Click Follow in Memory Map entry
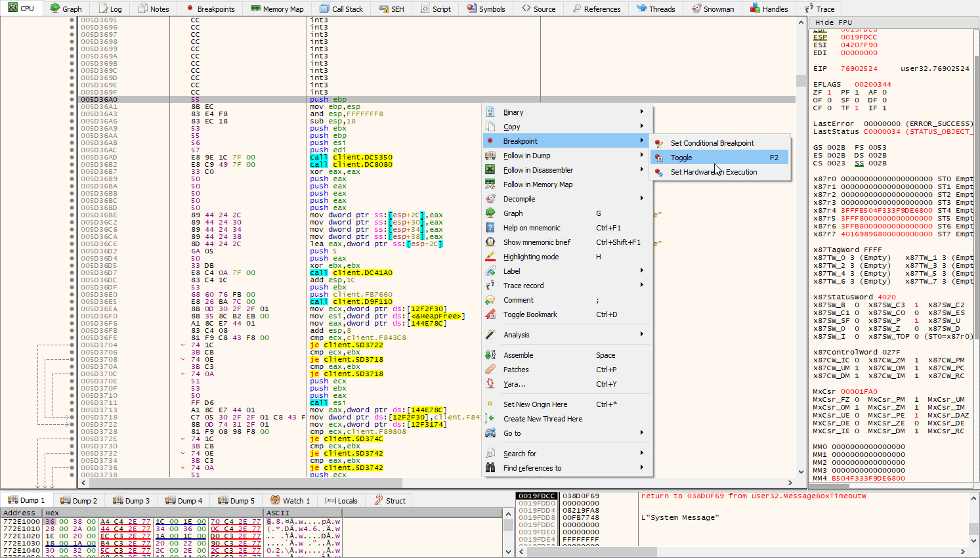 point(568,184)
